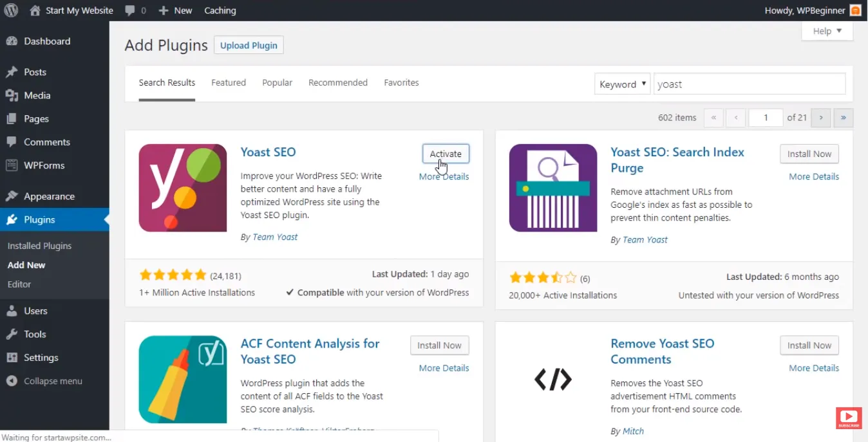This screenshot has width=868, height=442.
Task: Expand the Help dropdown tab
Action: (827, 31)
